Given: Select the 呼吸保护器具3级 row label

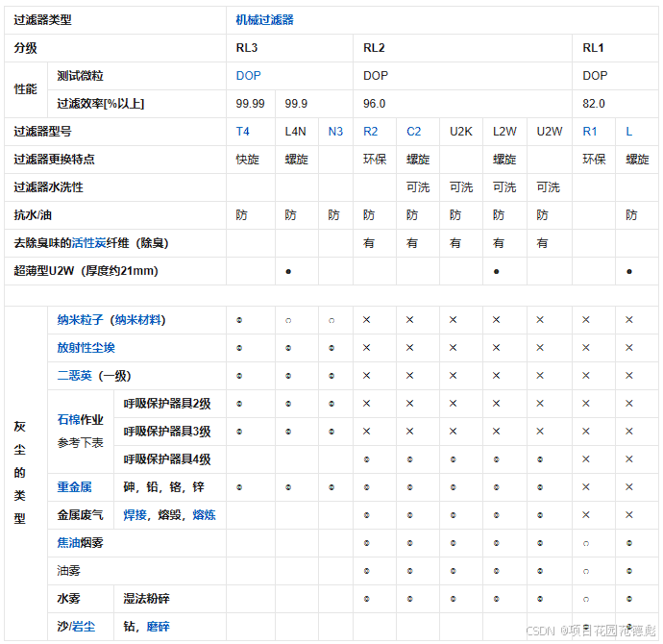Looking at the screenshot, I should tap(167, 432).
